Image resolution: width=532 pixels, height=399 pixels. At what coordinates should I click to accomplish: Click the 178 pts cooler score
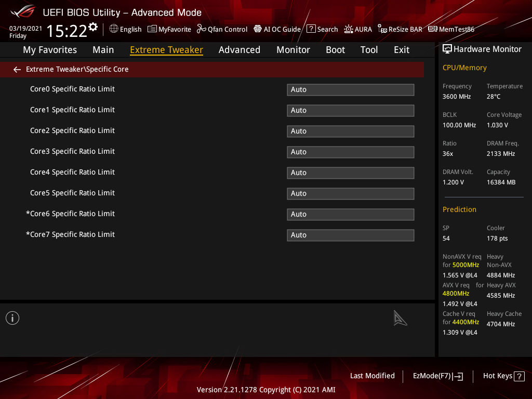(497, 238)
